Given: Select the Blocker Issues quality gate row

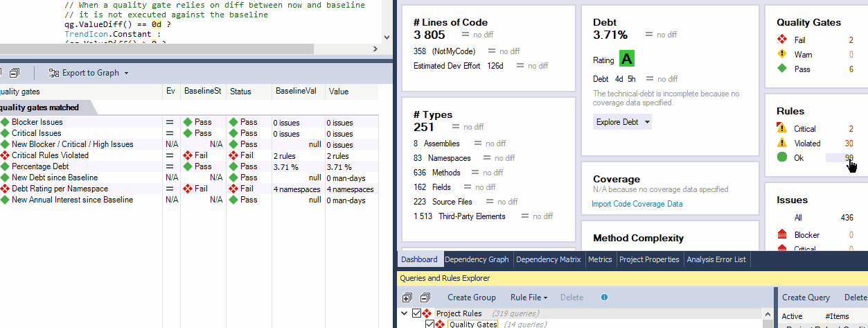Looking at the screenshot, I should click(189, 122).
